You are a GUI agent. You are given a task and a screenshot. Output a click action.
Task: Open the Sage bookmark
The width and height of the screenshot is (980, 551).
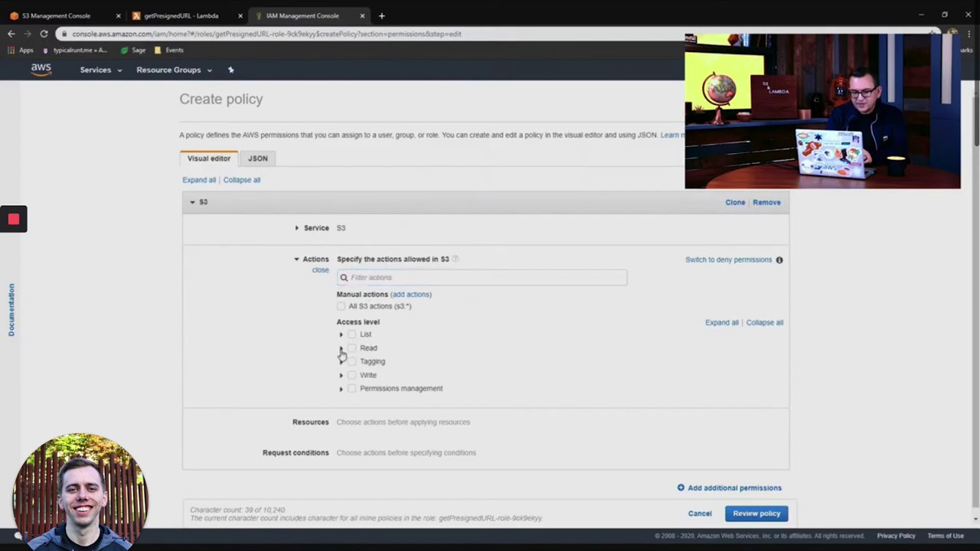[133, 50]
